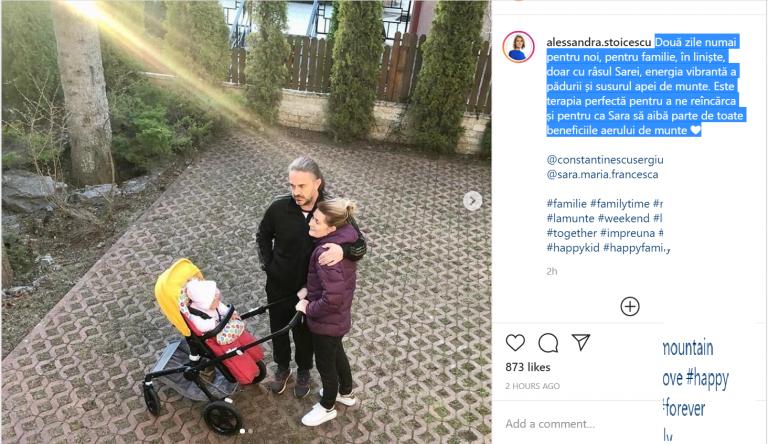Share the post via paper plane icon
The image size is (768, 444).
click(x=581, y=342)
